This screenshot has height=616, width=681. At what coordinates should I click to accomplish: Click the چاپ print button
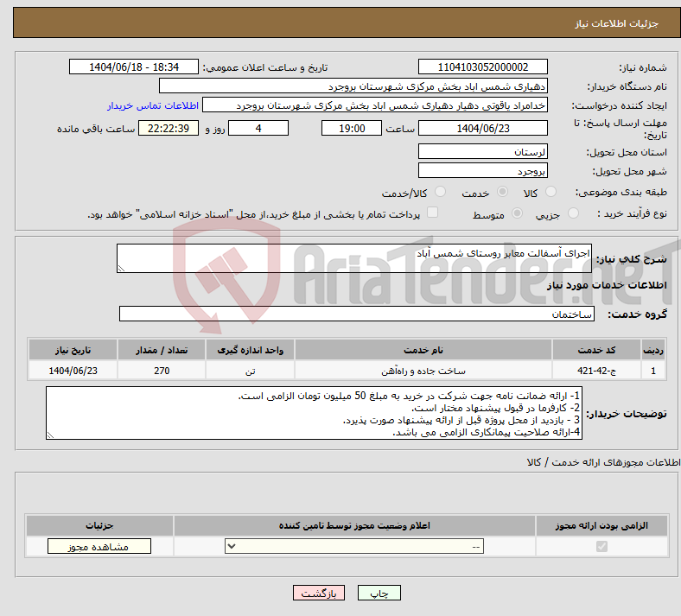pos(379,593)
